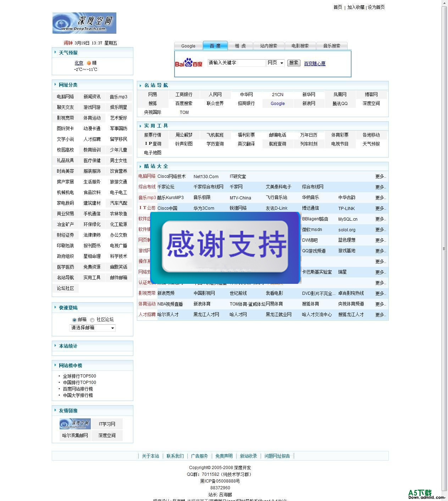The image size is (448, 501).
Task: Switch to the 站内搜索 tab
Action: point(269,46)
